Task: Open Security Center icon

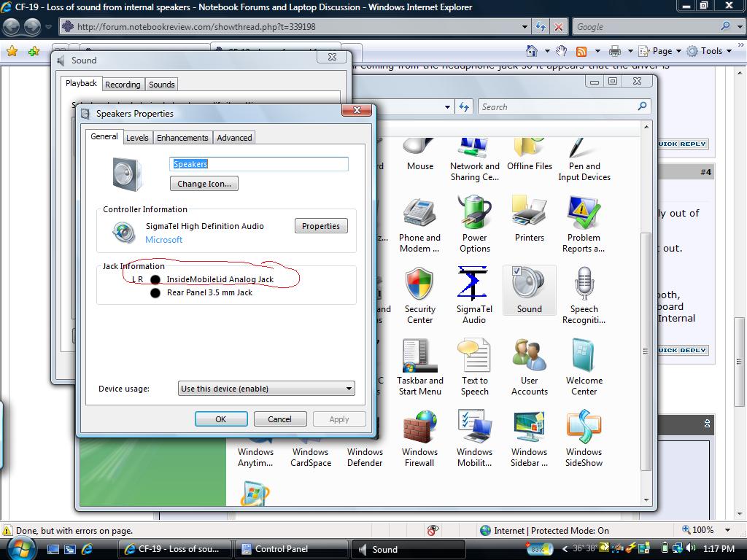Action: tap(419, 295)
